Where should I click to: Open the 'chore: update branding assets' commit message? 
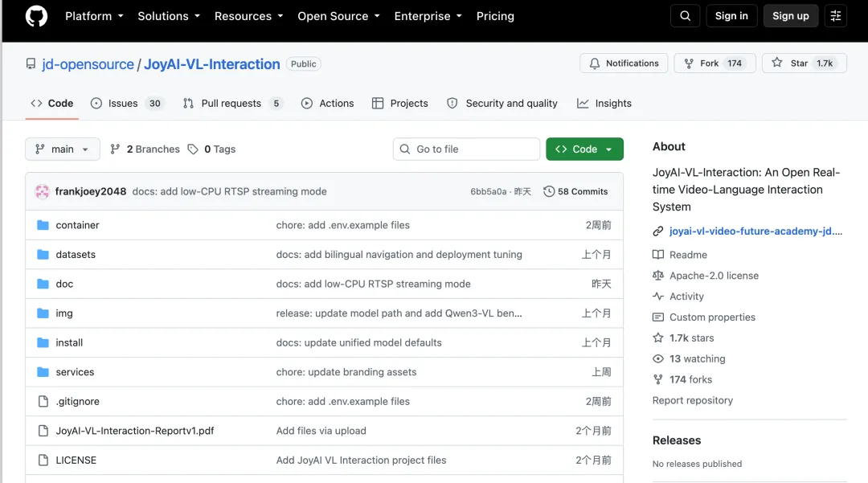pyautogui.click(x=346, y=372)
